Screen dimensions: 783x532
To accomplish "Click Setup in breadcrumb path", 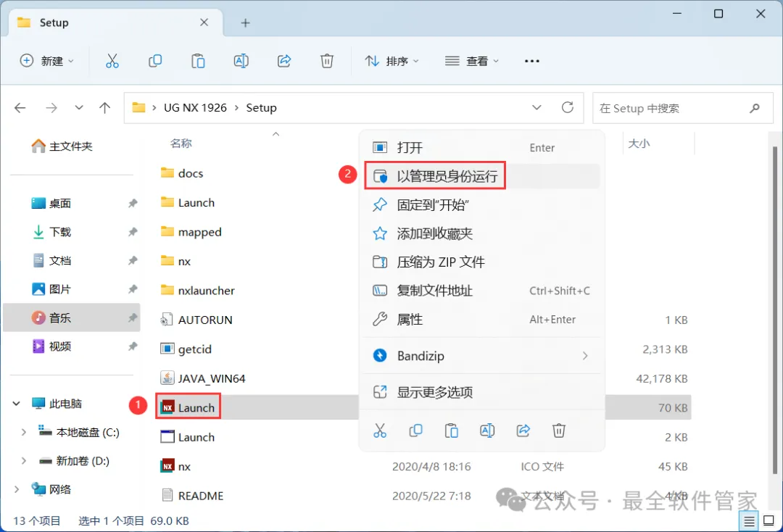I will pyautogui.click(x=261, y=108).
